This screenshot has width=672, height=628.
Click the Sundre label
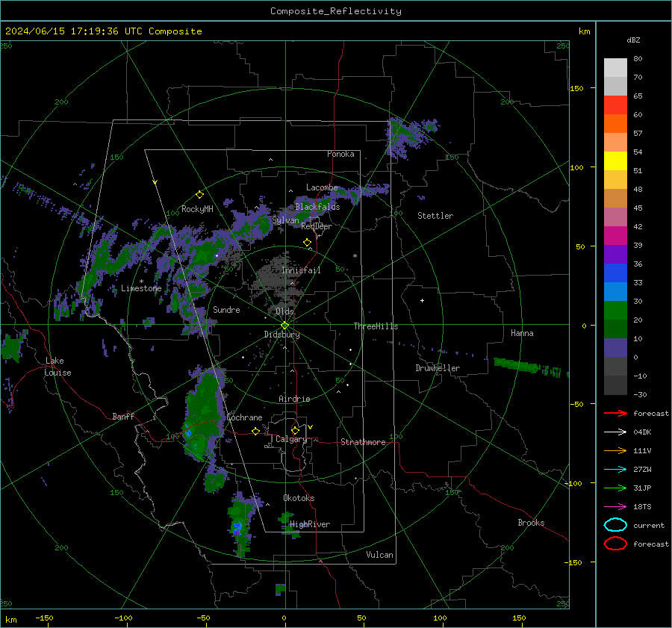(x=226, y=309)
